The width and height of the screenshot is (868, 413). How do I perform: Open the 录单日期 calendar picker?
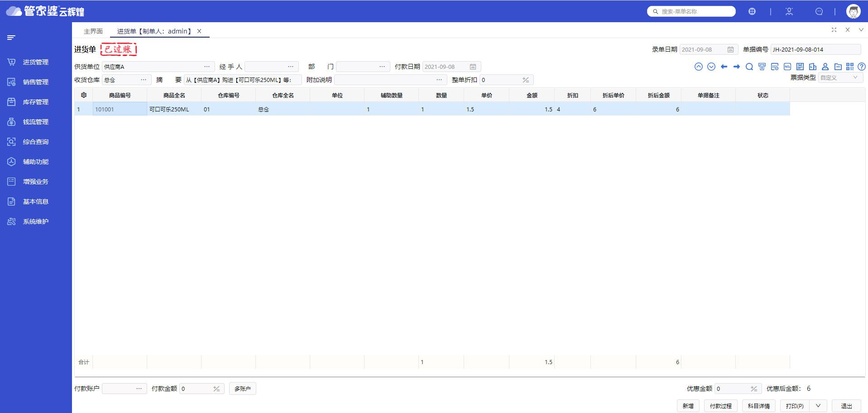click(730, 49)
